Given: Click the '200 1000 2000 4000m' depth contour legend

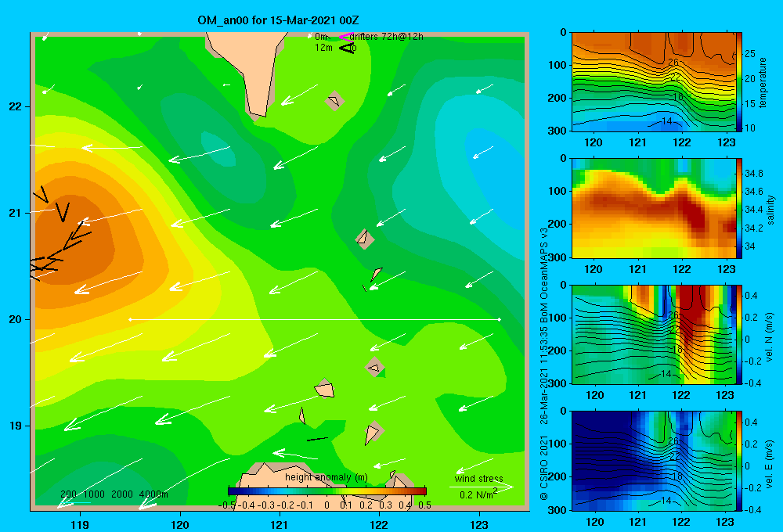Looking at the screenshot, I should [114, 494].
